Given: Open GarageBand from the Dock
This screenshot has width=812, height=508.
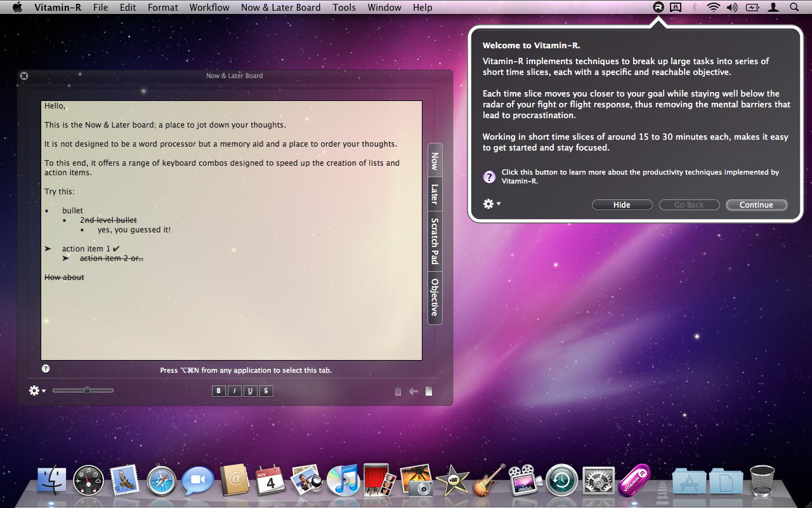Looking at the screenshot, I should click(x=489, y=480).
